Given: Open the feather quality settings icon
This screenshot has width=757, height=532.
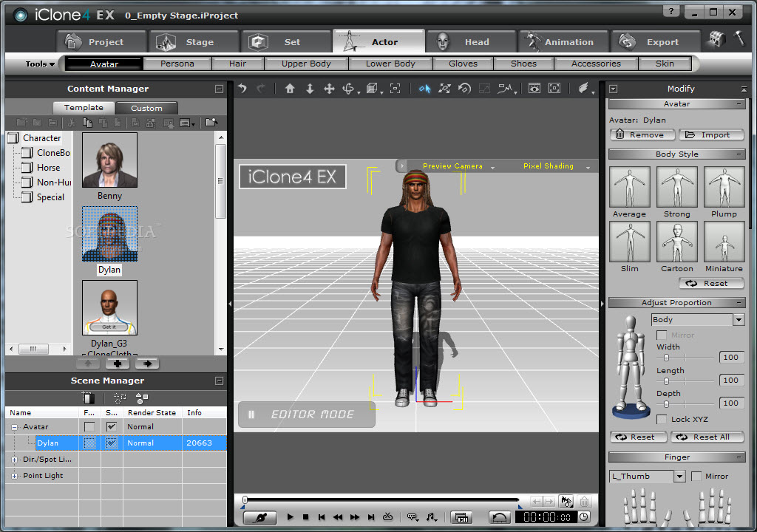Looking at the screenshot, I should click(x=584, y=89).
